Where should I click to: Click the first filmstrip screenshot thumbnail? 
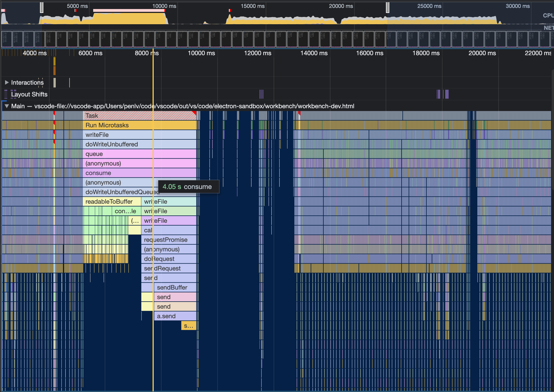pos(7,39)
